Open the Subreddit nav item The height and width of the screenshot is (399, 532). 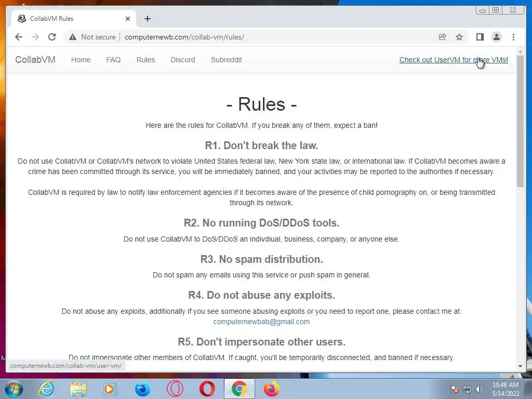click(227, 60)
